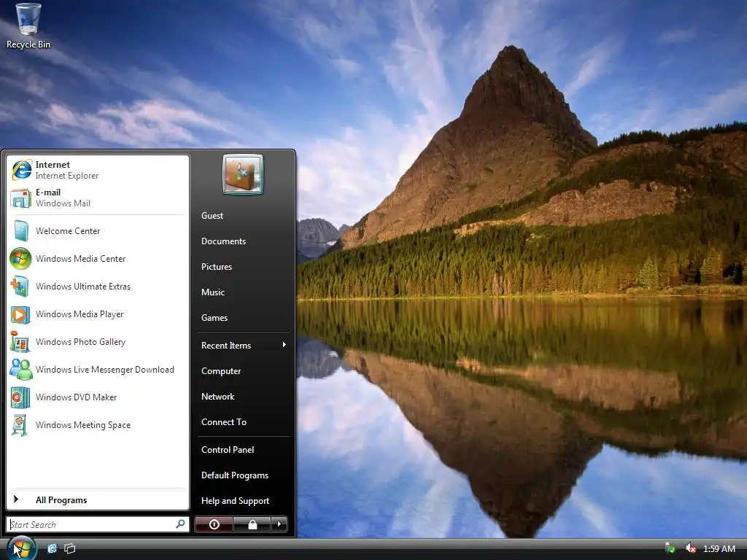Screen dimensions: 747x560
Task: Click the 'Recycle Bin' desktop label
Action: tap(28, 44)
